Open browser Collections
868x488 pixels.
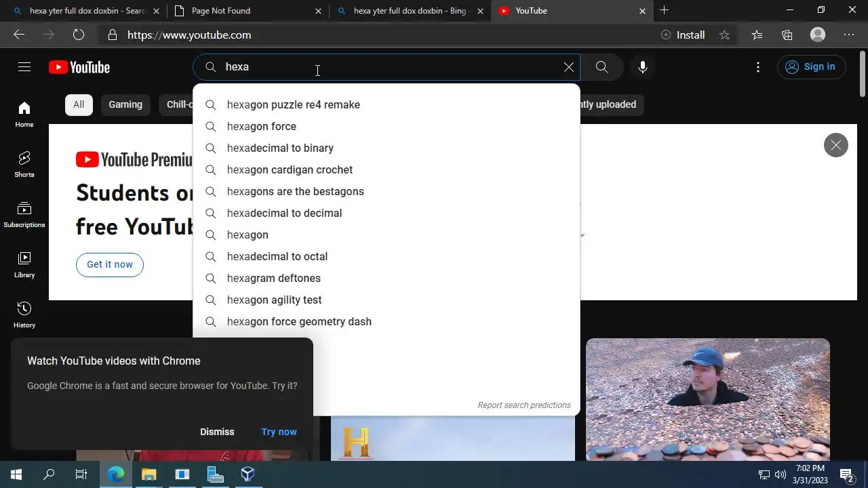[x=787, y=35]
